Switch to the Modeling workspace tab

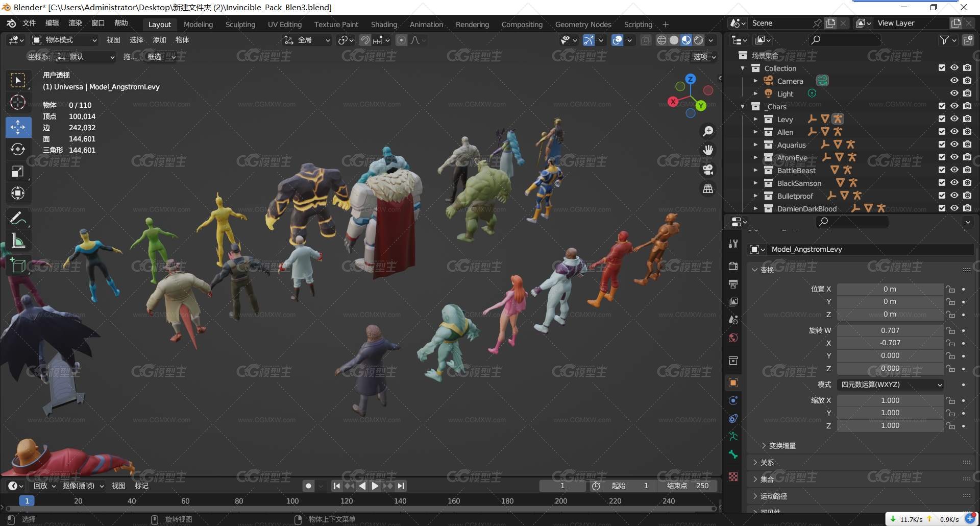coord(198,25)
